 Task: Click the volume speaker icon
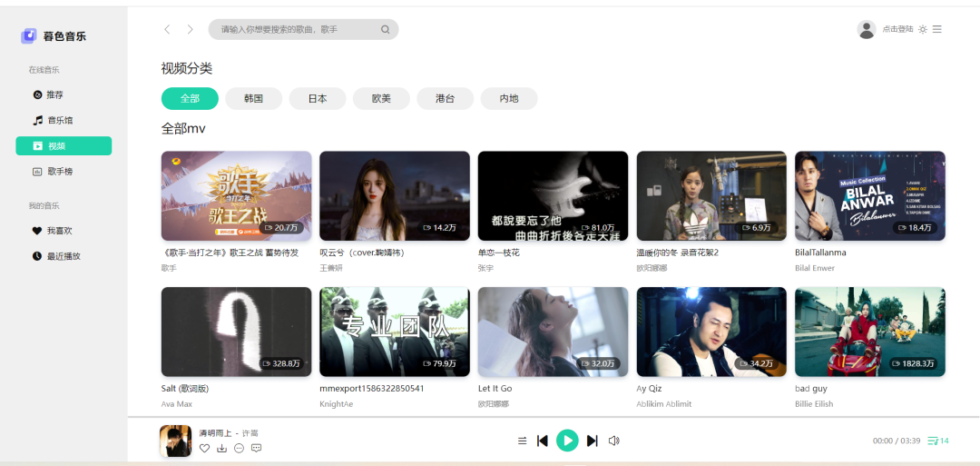click(613, 441)
